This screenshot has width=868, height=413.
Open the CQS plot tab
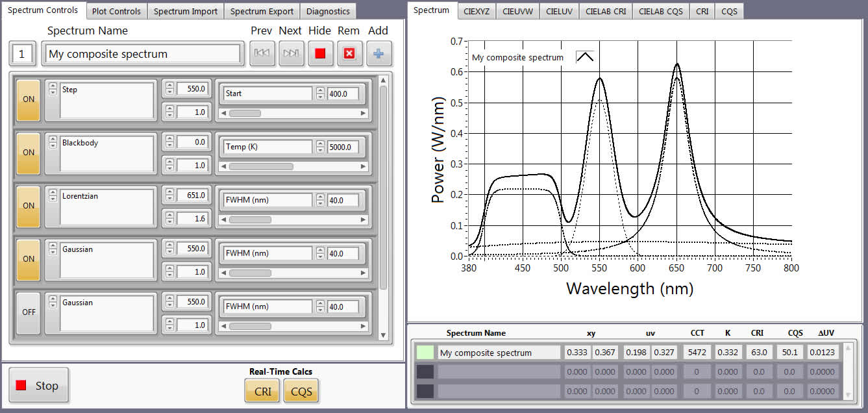[x=729, y=11]
